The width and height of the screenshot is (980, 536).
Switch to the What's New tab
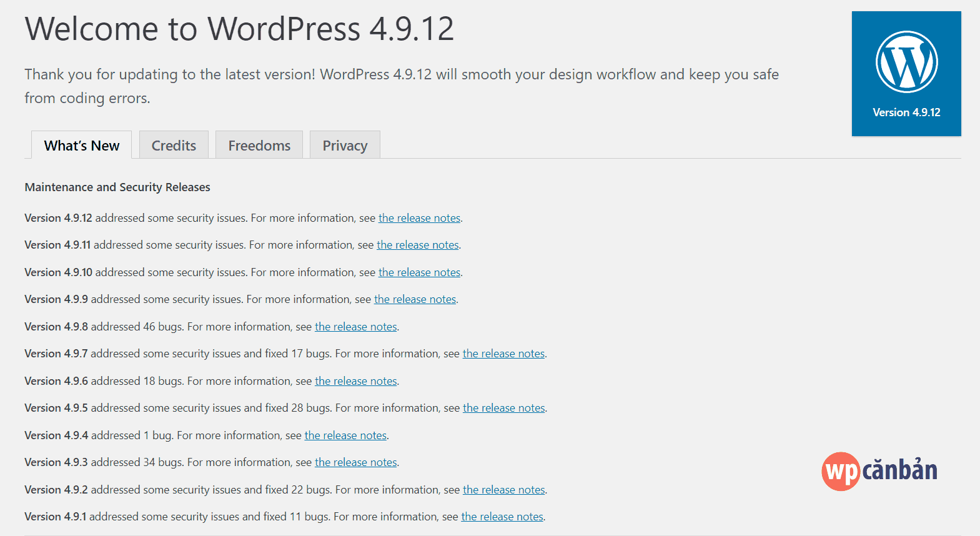[x=81, y=145]
